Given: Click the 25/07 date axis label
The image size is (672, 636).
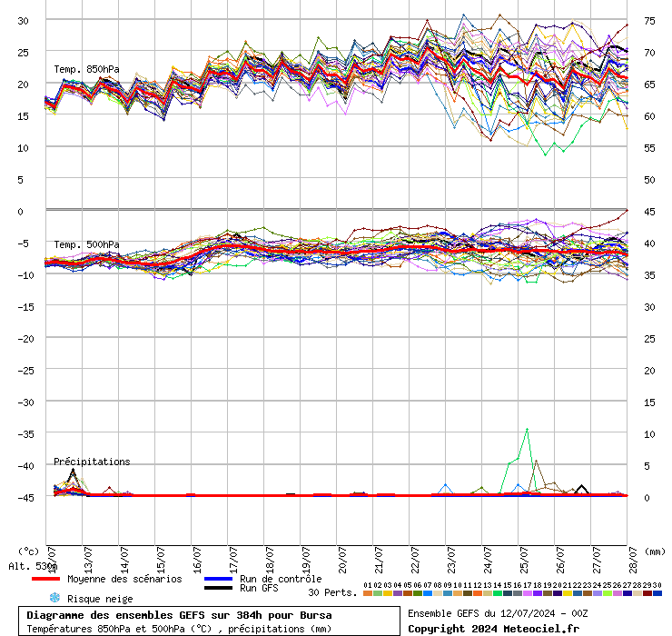Looking at the screenshot, I should point(524,560).
